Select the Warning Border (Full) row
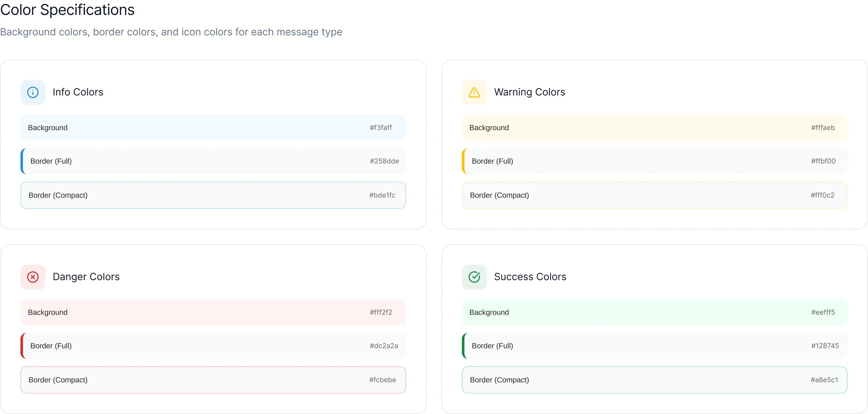868x414 pixels. (654, 161)
